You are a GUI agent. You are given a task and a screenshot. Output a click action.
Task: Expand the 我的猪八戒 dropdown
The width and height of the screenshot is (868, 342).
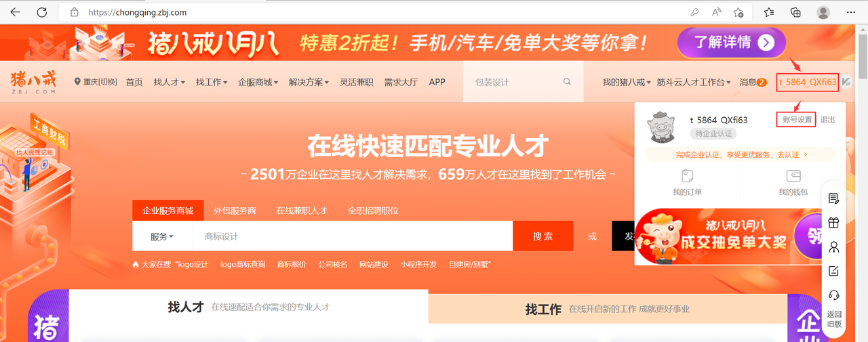(627, 82)
